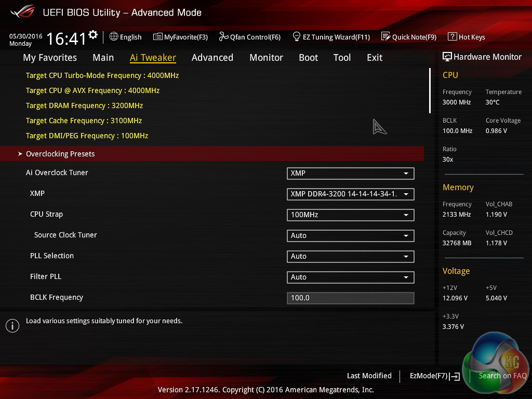Open MyFavorite(F3) menu
Screen dimensions: 532x399
[180, 37]
